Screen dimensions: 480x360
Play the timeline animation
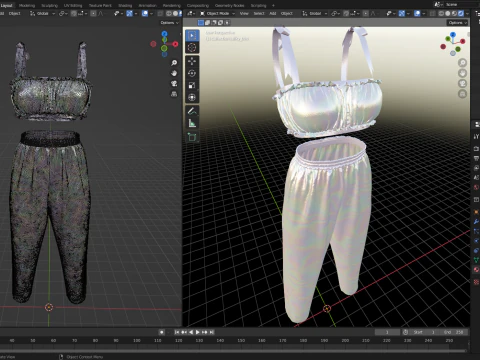pos(198,332)
